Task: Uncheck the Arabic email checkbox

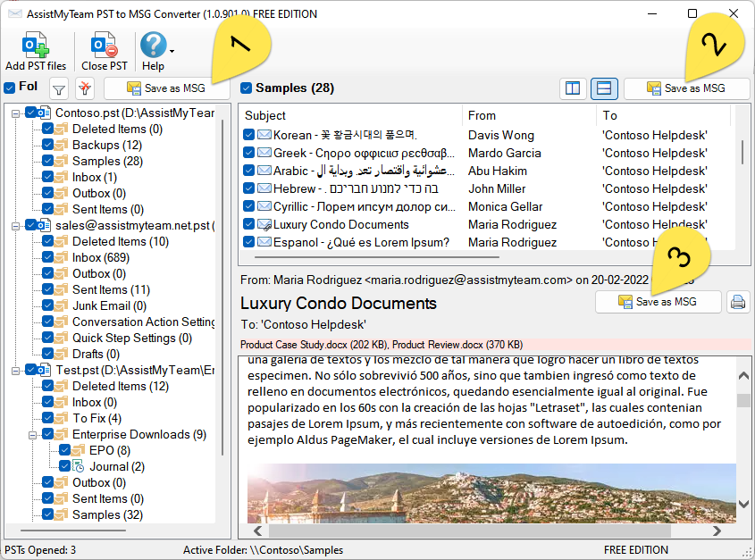Action: coord(248,171)
